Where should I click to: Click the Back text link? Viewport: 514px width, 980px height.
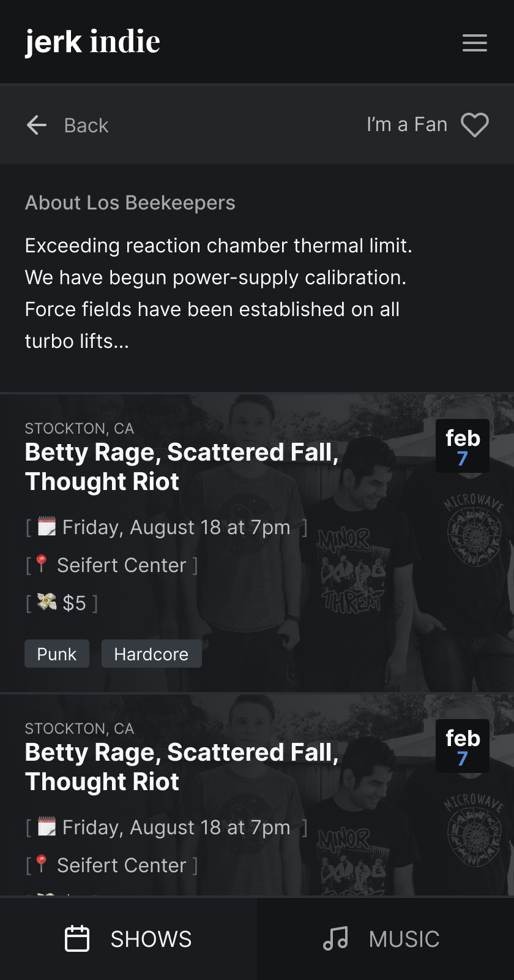86,126
